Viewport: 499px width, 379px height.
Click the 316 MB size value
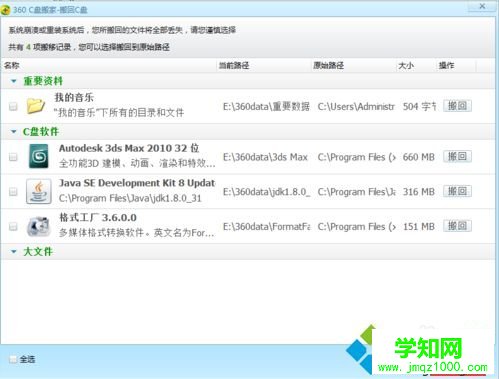[419, 192]
